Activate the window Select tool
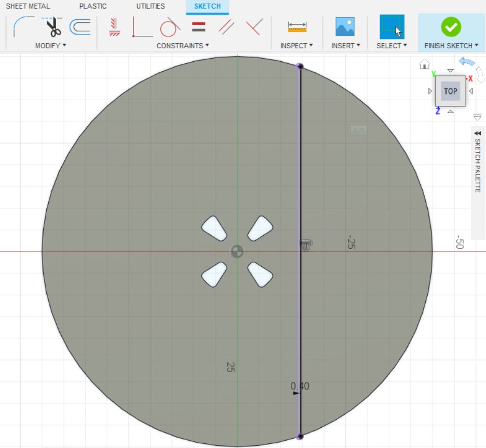The height and width of the screenshot is (448, 486). (392, 26)
